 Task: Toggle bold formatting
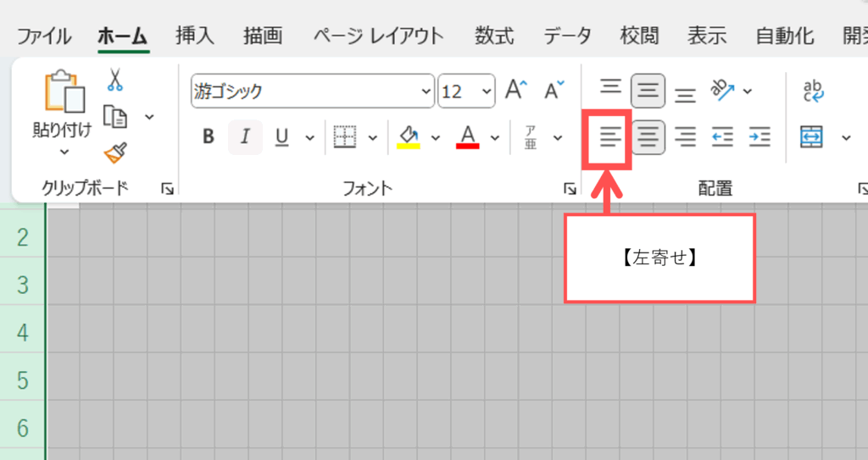click(209, 137)
